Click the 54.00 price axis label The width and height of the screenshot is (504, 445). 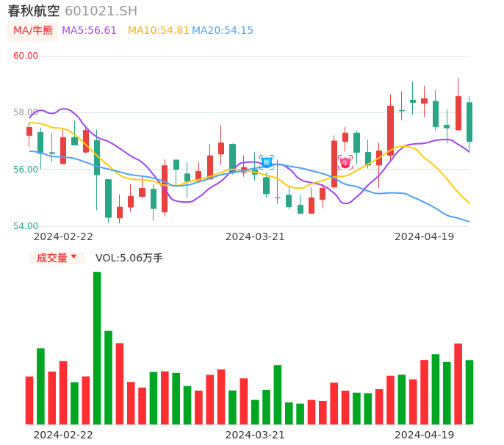coord(26,226)
